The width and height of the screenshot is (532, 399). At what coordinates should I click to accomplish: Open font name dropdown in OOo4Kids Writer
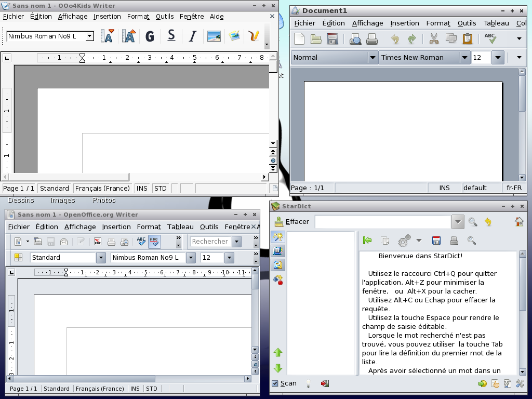point(89,36)
